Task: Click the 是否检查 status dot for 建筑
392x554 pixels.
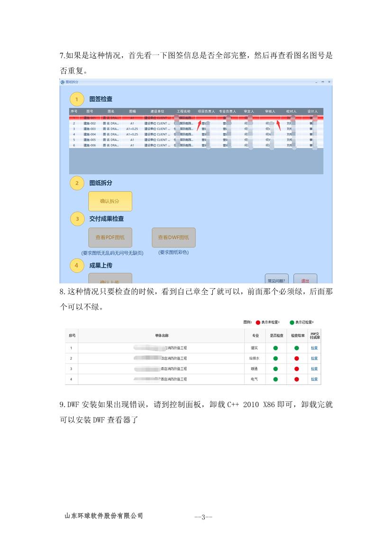Action: pos(275,348)
